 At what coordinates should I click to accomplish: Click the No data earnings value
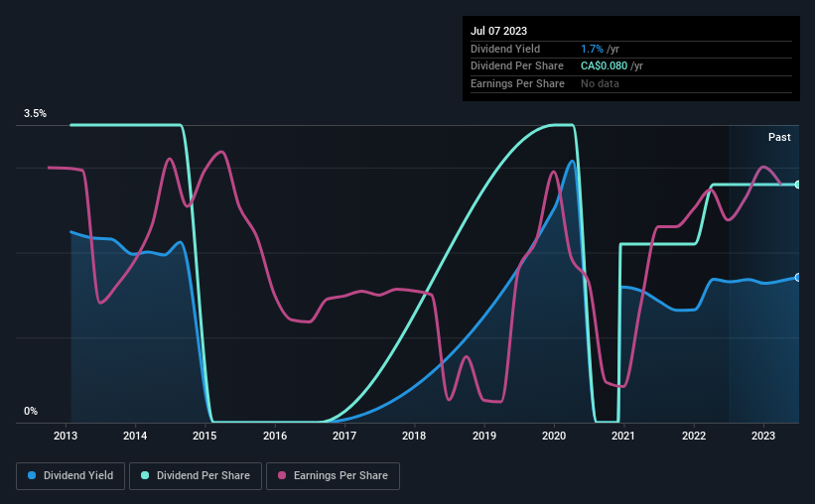(x=600, y=83)
